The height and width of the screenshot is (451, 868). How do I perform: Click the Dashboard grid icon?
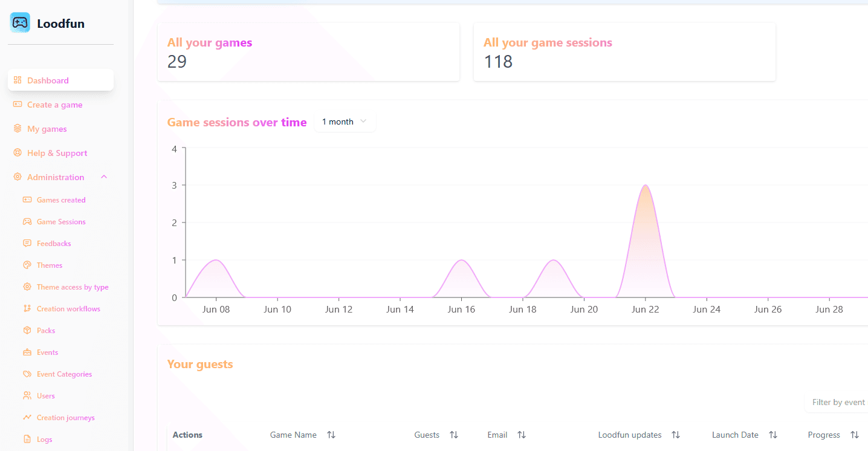[x=18, y=80]
